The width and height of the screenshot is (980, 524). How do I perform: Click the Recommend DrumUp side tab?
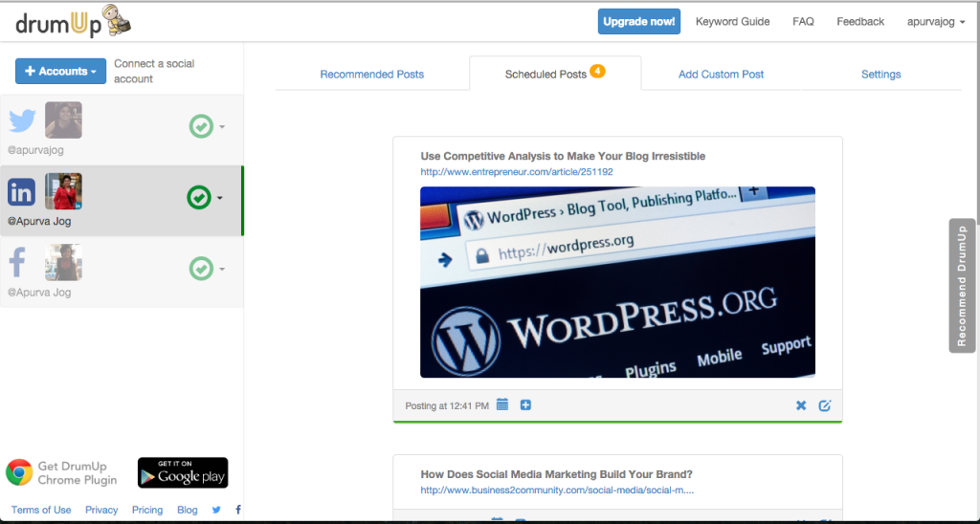961,285
